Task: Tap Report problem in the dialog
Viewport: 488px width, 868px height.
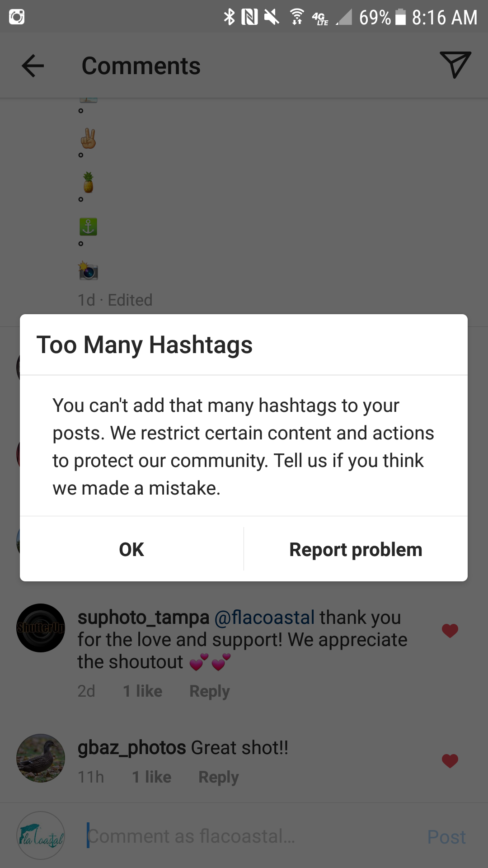Action: 356,549
